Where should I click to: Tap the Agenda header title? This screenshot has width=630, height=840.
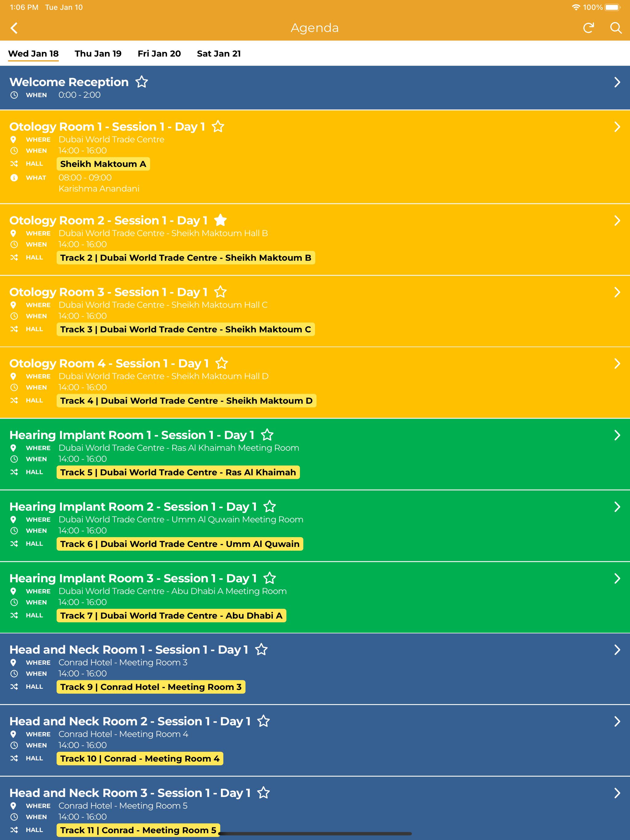[x=315, y=28]
